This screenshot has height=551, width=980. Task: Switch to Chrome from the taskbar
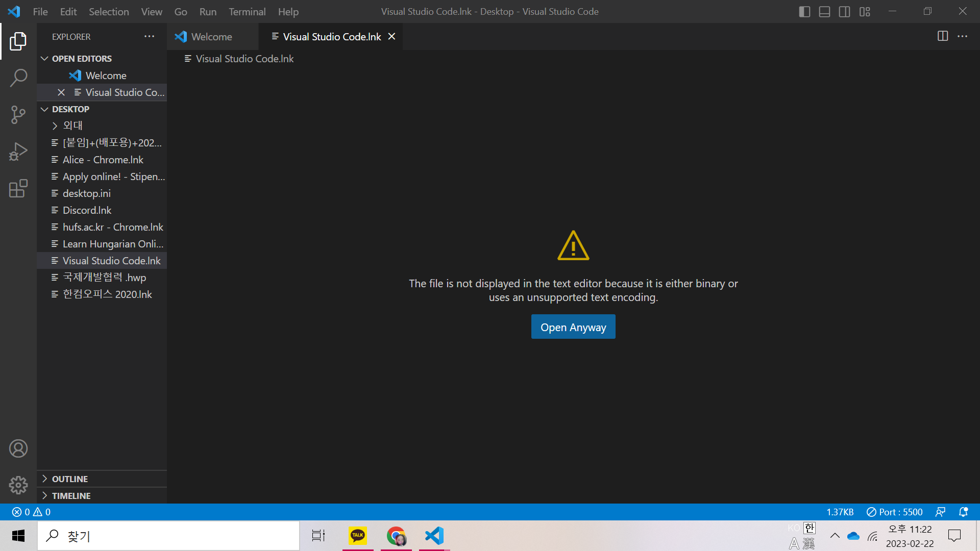pos(396,536)
